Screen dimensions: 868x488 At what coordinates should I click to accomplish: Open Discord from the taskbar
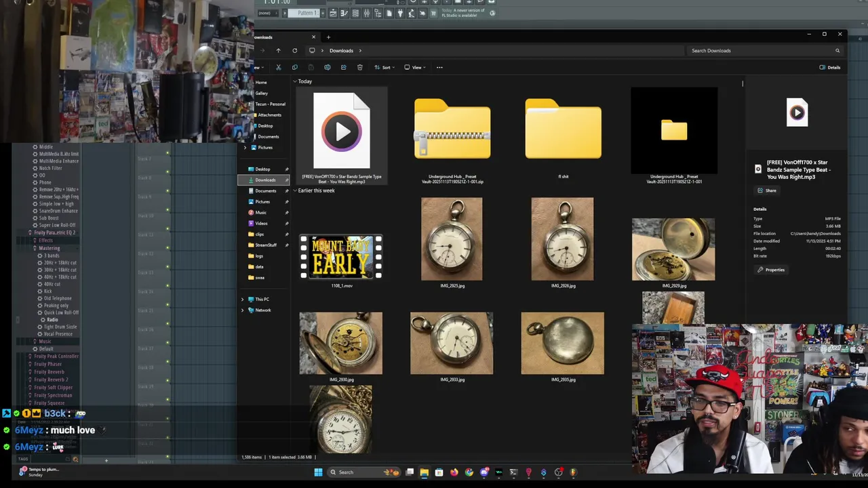pyautogui.click(x=484, y=472)
